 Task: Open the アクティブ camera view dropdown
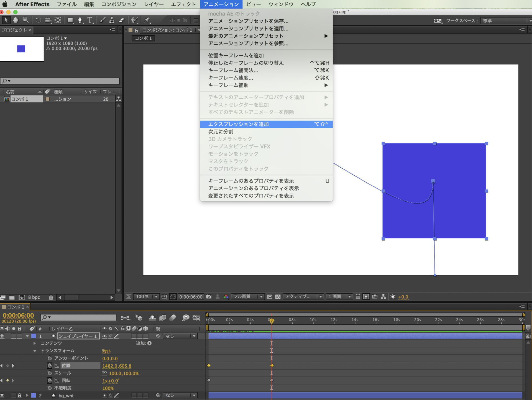pos(303,297)
